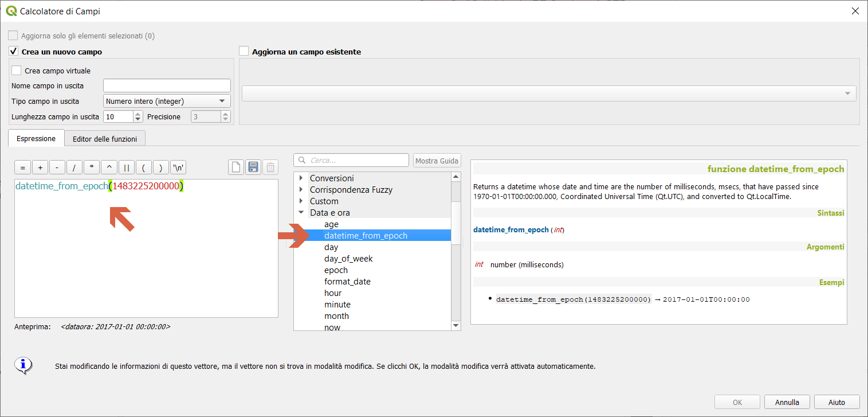The height and width of the screenshot is (417, 868).
Task: Click the 'funzione datetime_from_epoch' help heading
Action: point(776,169)
